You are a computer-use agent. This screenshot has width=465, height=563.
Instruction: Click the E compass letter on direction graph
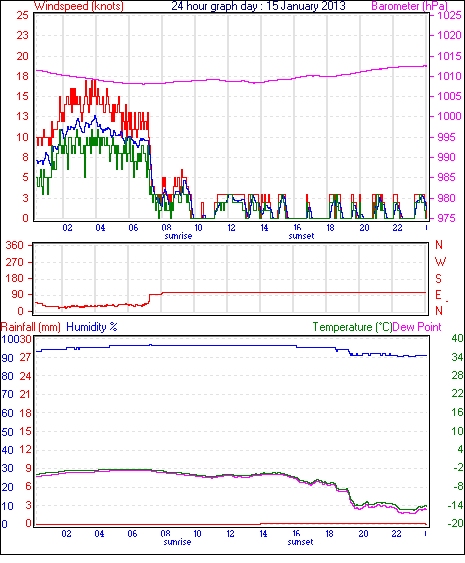[x=438, y=295]
